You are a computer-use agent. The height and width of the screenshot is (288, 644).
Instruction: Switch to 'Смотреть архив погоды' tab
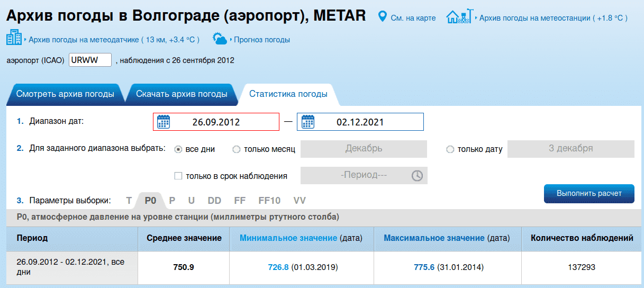pyautogui.click(x=65, y=94)
